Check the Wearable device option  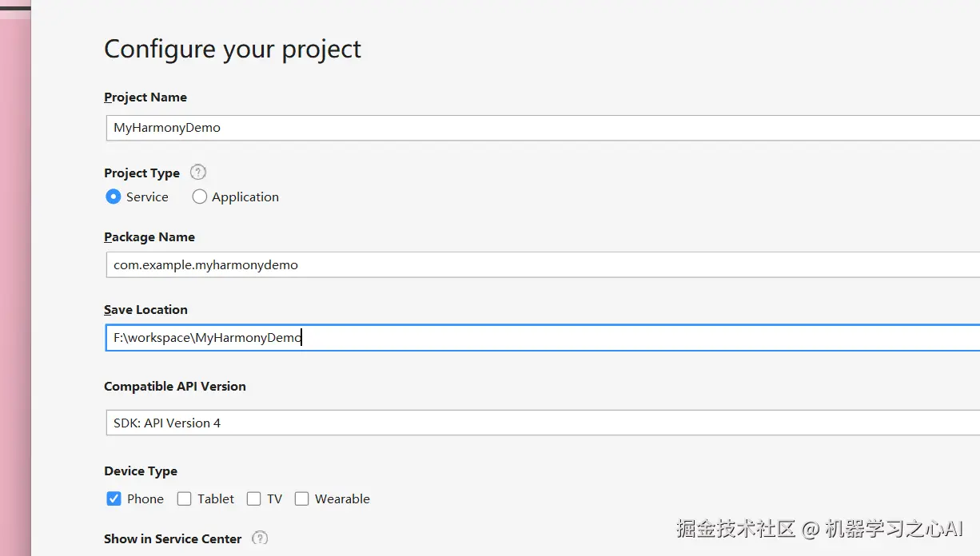tap(301, 498)
